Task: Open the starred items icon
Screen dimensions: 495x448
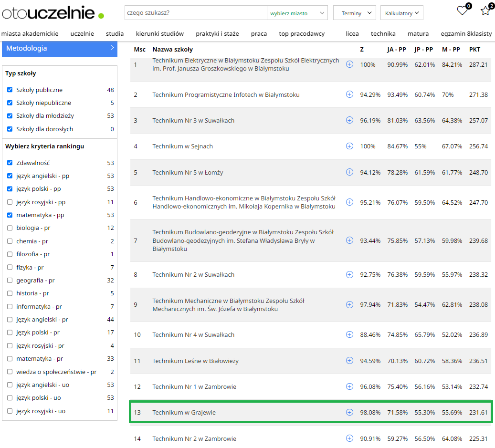Action: (485, 11)
